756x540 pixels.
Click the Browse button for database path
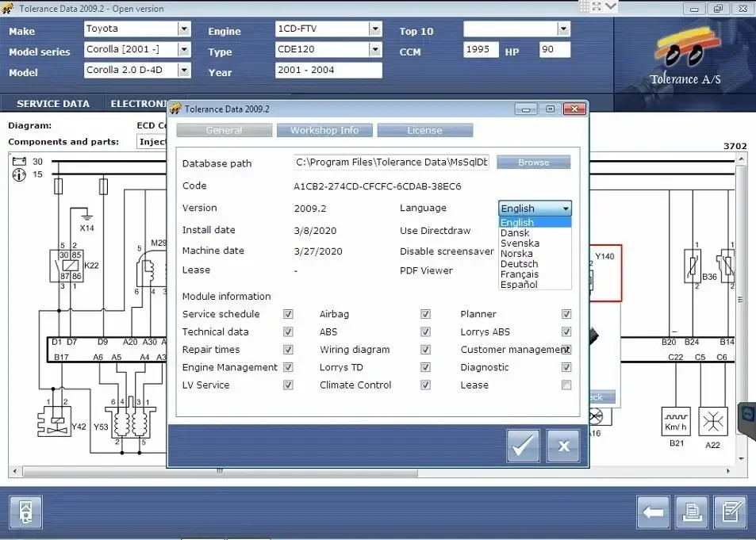[x=533, y=162]
